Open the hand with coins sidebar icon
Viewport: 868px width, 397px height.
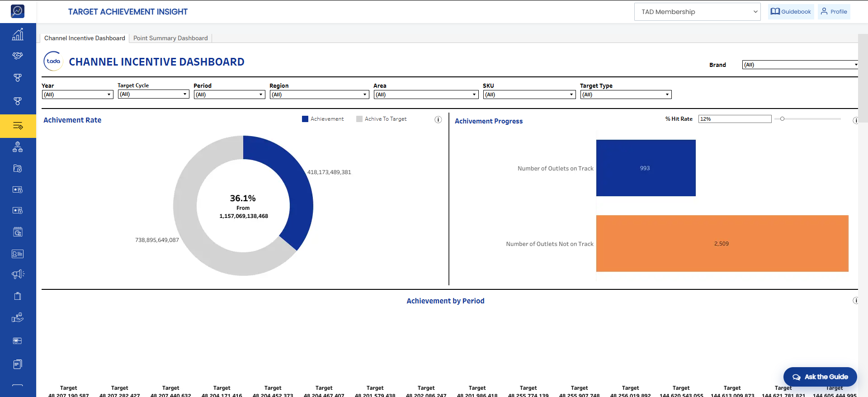18,317
